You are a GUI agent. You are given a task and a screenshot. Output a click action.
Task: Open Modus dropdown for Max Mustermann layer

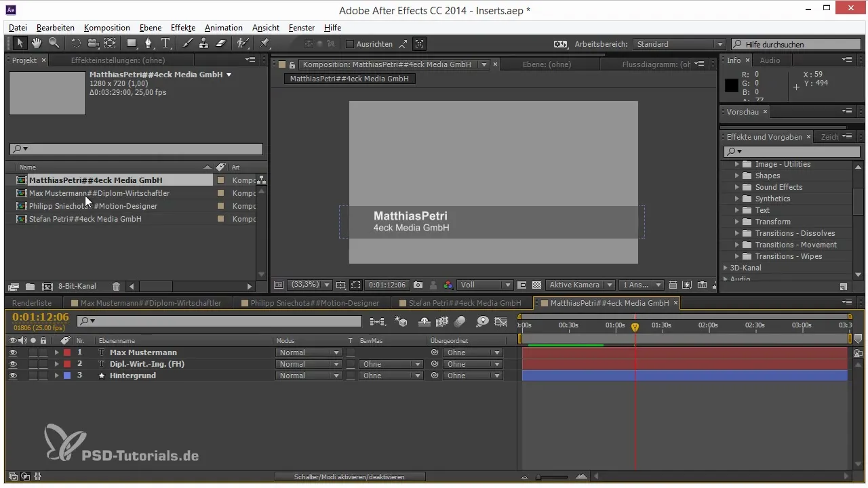[x=309, y=352]
